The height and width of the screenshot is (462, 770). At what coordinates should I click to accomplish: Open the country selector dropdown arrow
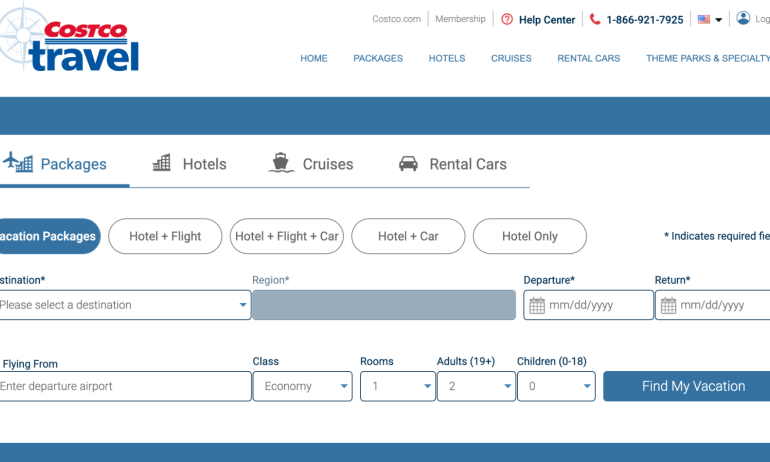point(718,20)
